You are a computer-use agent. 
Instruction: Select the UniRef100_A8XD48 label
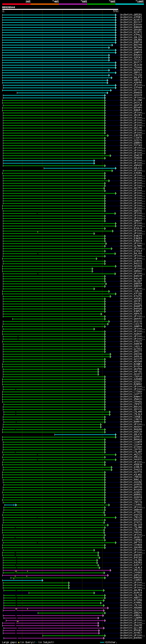(x=131, y=361)
